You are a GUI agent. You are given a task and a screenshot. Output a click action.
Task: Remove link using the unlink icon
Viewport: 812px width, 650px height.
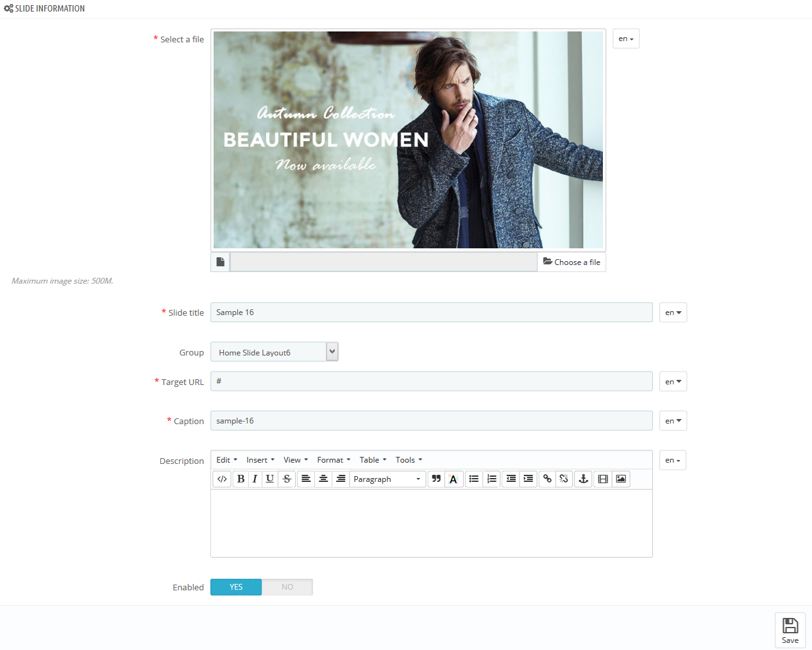pos(564,479)
